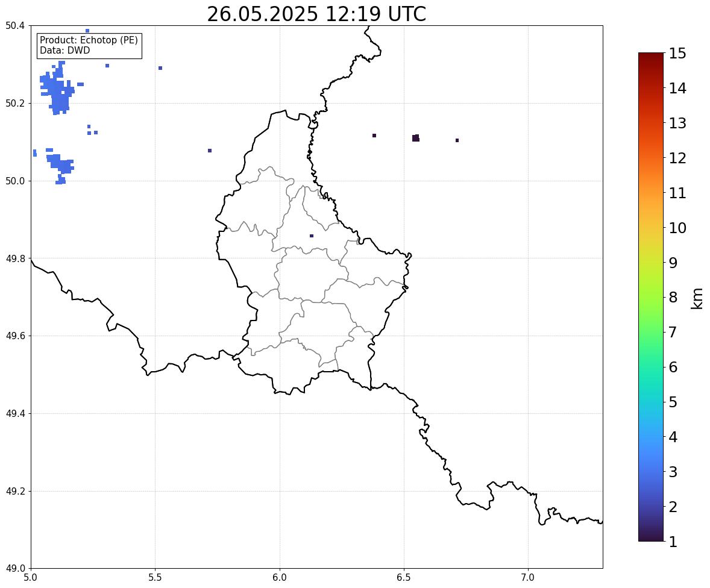Click the 49.4 latitude tick label
This screenshot has height=588, width=710.
click(x=14, y=414)
